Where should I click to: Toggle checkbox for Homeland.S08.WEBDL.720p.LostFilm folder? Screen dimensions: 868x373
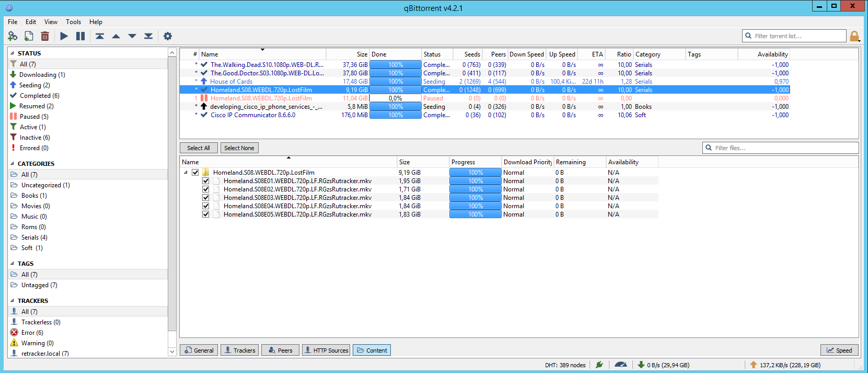click(x=195, y=173)
